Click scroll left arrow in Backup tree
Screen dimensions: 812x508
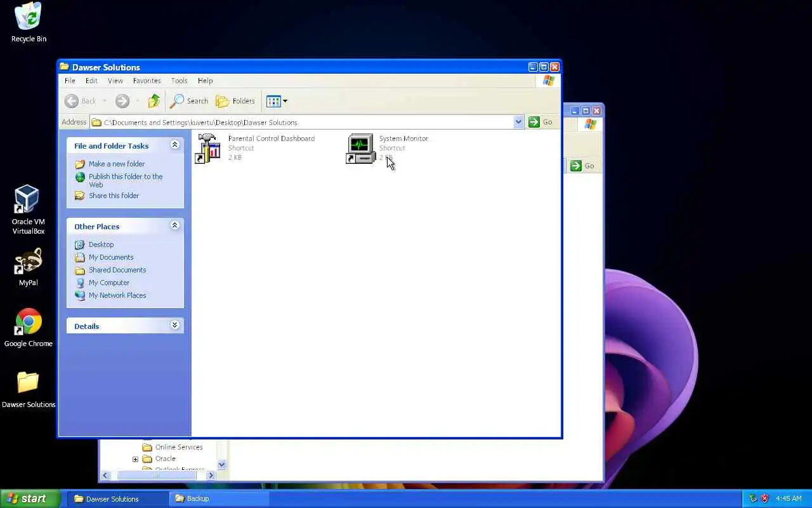pos(105,475)
